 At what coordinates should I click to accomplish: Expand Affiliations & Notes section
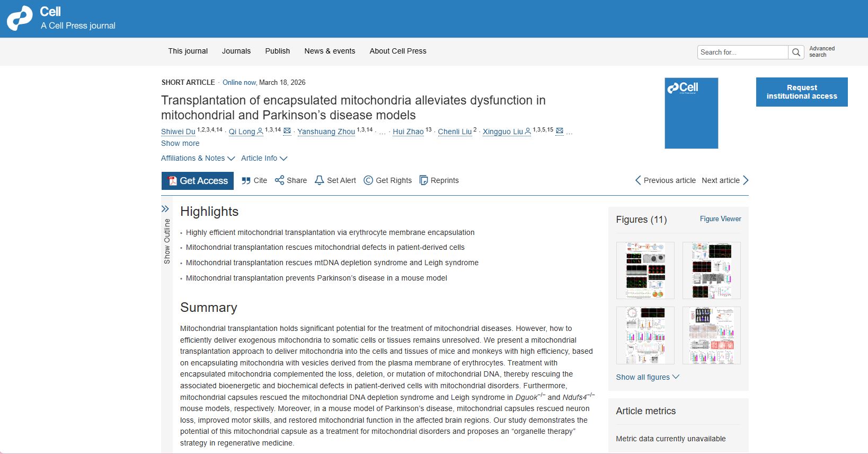198,158
